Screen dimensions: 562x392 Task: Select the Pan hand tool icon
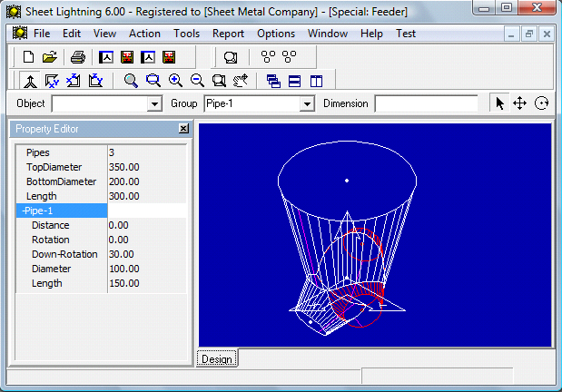coord(241,81)
